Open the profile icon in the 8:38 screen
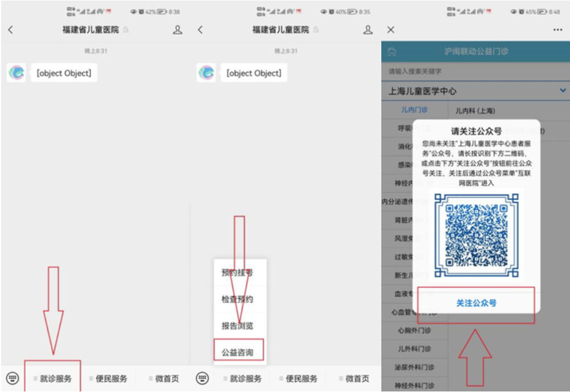 click(x=177, y=30)
